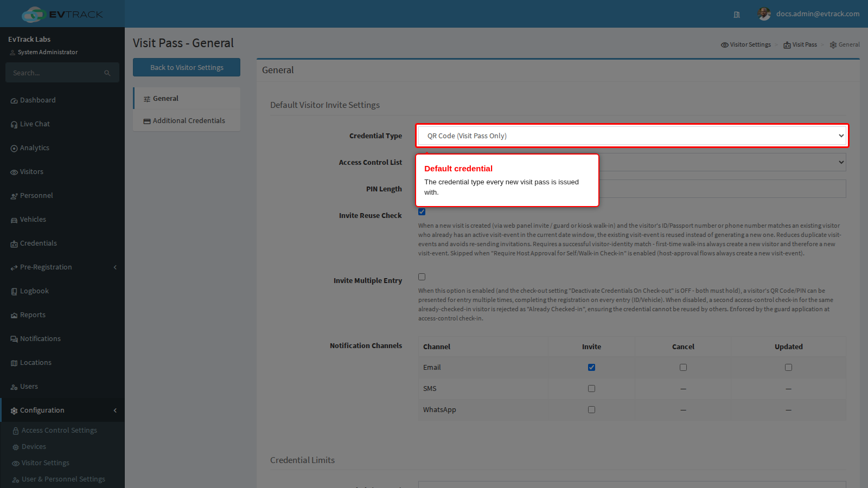Viewport: 868px width, 488px height.
Task: Click the Live Chat headset icon
Action: pos(14,125)
